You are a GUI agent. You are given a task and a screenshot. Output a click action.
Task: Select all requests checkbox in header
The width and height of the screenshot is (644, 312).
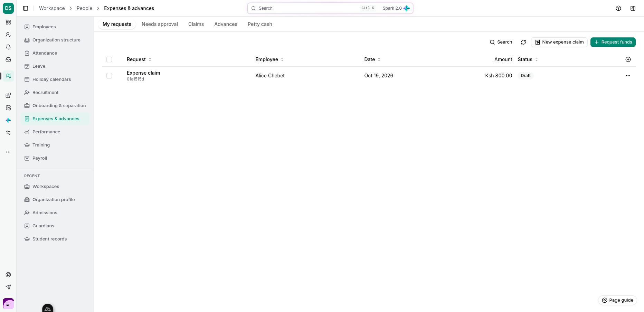coord(109,59)
